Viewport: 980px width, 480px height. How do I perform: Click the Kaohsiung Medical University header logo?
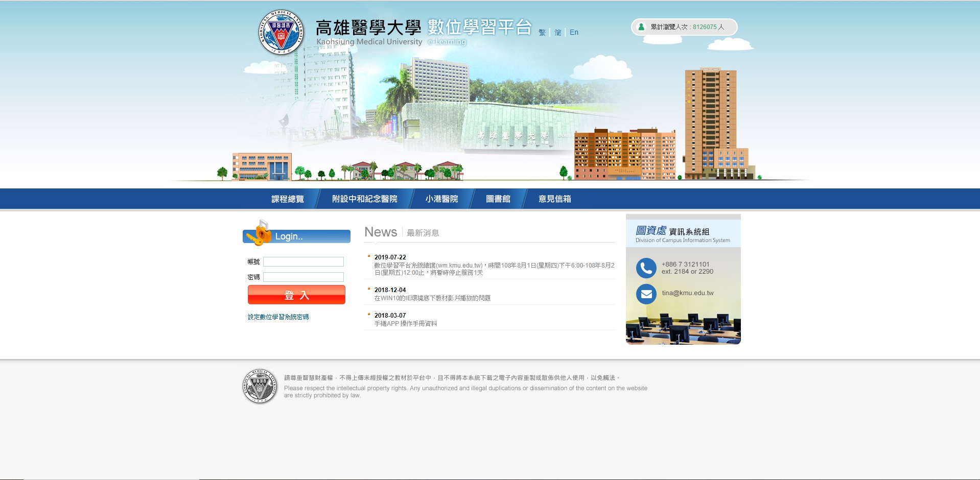point(281,32)
